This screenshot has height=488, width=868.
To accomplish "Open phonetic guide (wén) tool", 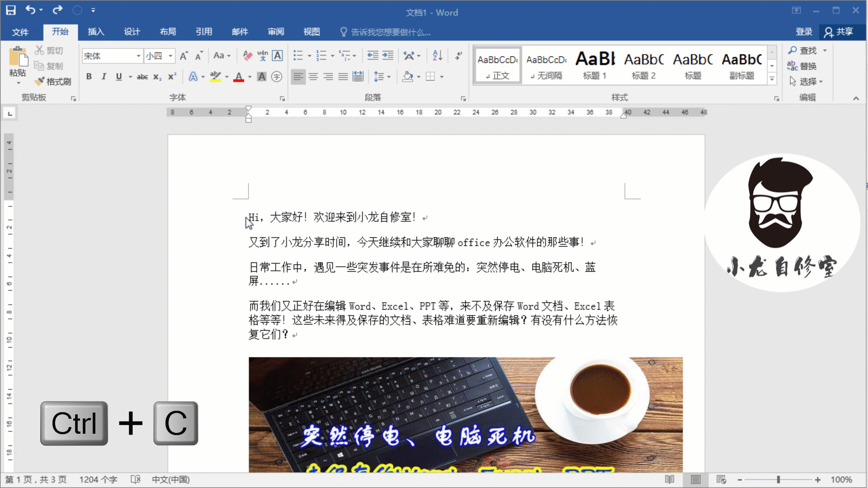I will (262, 56).
